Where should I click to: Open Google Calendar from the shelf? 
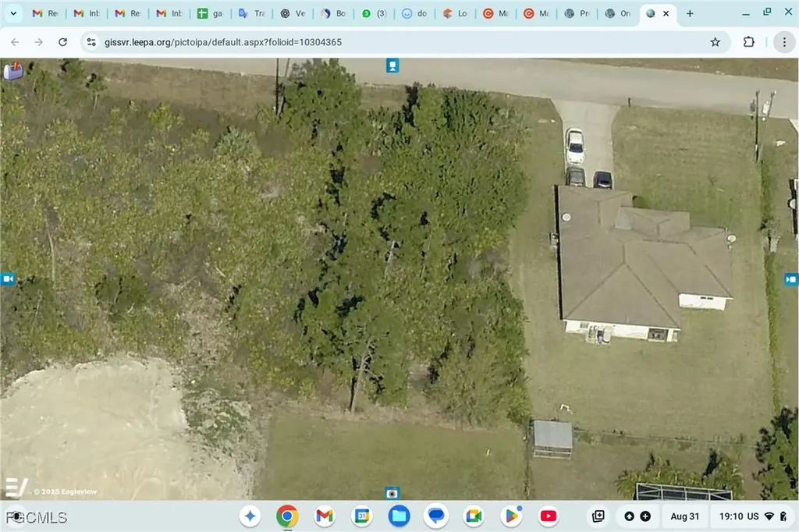[361, 516]
